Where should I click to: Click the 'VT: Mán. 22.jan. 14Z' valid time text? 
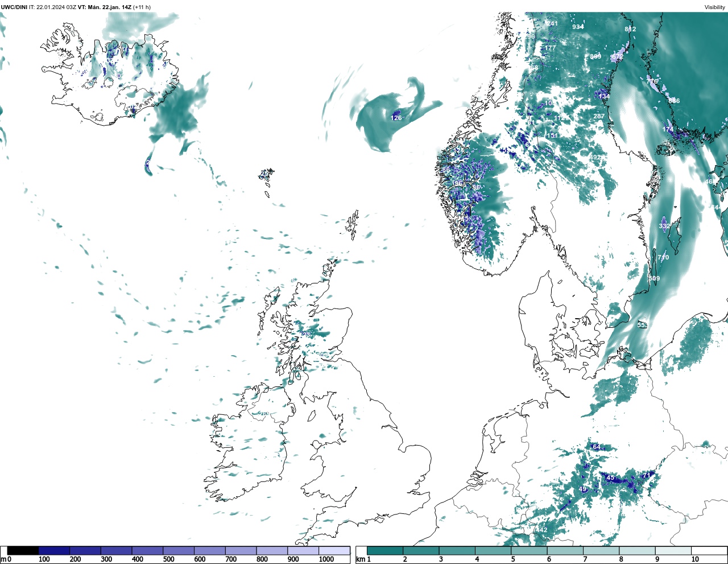[105, 7]
